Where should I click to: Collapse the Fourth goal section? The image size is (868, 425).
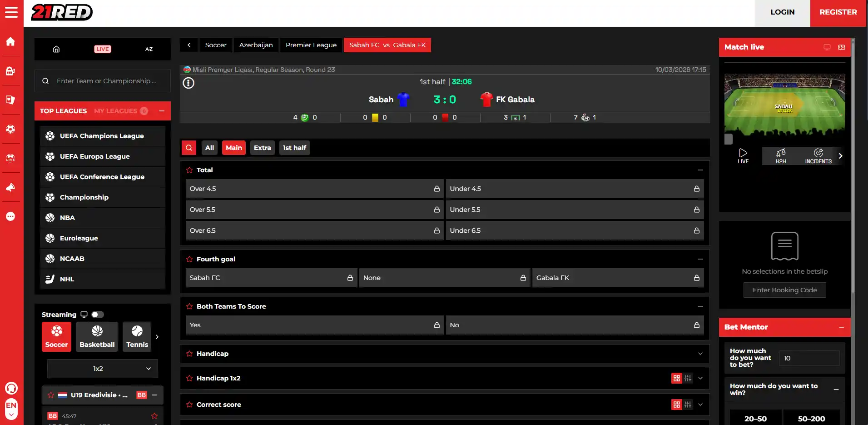[700, 259]
